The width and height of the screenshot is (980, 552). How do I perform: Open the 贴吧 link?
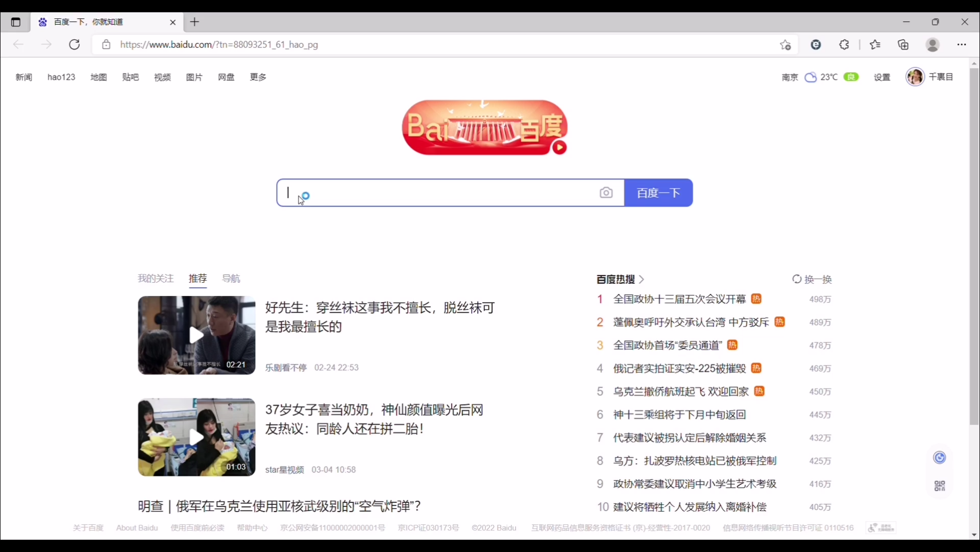[x=130, y=77]
